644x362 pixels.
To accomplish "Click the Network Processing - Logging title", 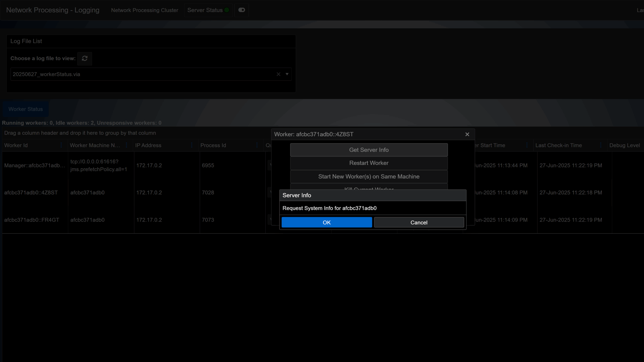I will click(53, 10).
